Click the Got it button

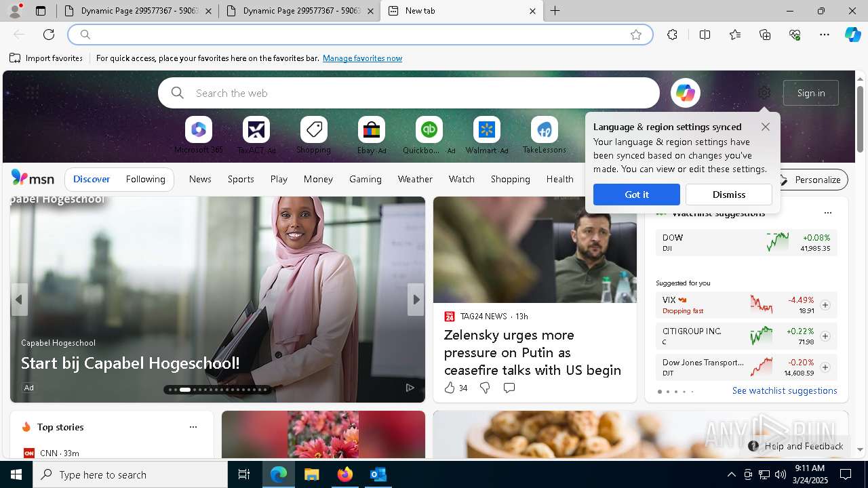click(636, 195)
